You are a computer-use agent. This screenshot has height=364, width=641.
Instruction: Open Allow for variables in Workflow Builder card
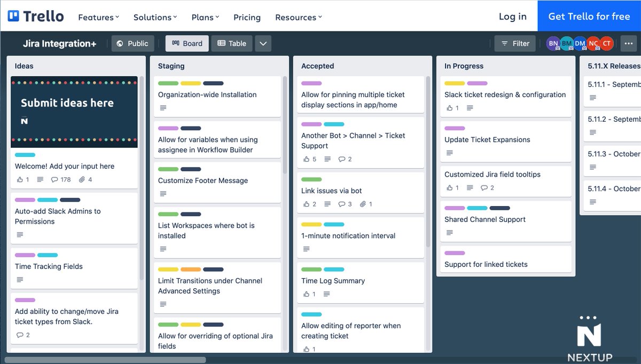pos(217,139)
